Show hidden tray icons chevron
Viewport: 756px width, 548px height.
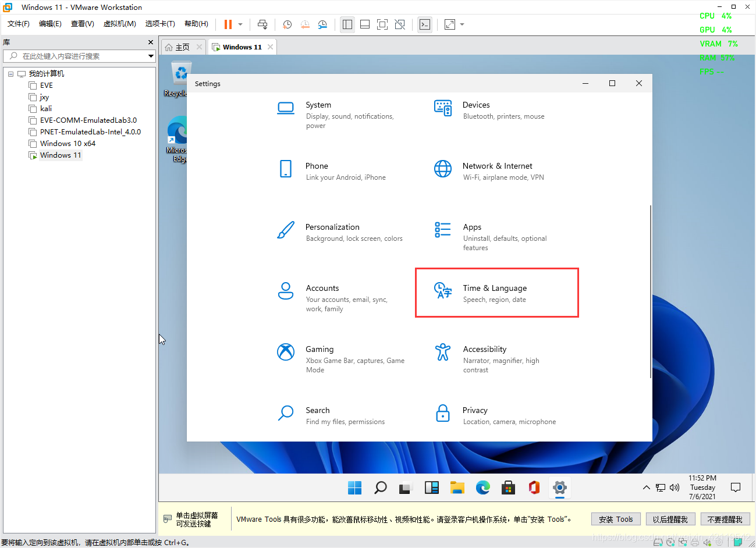pyautogui.click(x=647, y=487)
